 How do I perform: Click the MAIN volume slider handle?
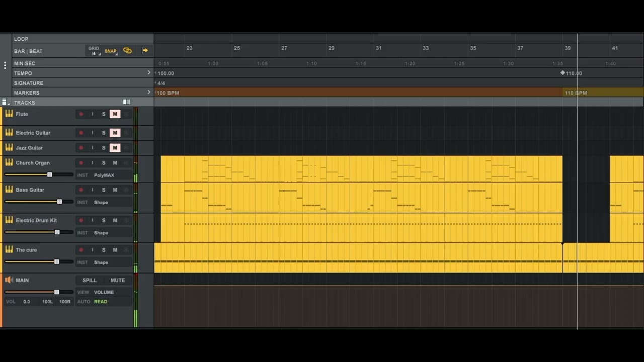tap(56, 292)
